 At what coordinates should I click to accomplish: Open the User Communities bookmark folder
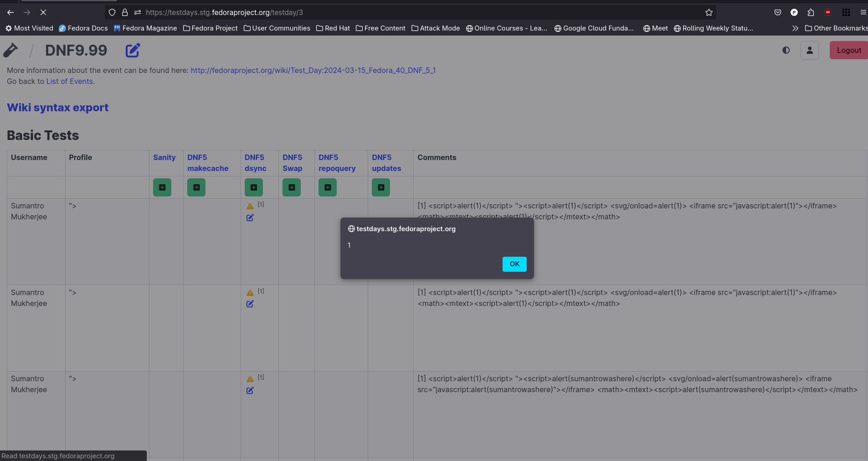(277, 28)
